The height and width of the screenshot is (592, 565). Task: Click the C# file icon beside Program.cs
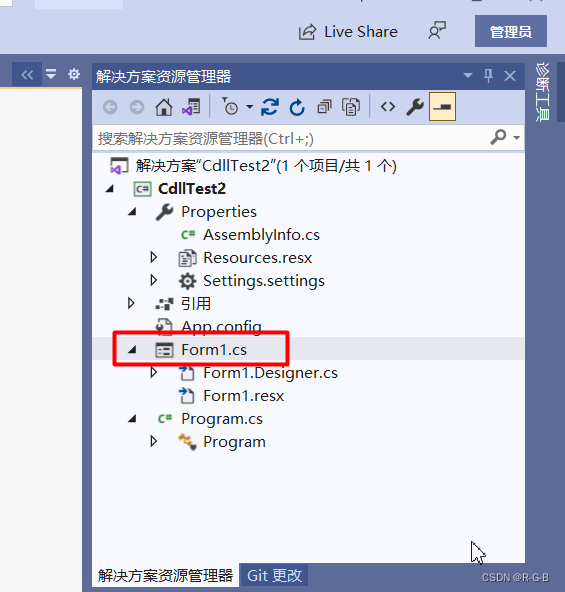165,419
